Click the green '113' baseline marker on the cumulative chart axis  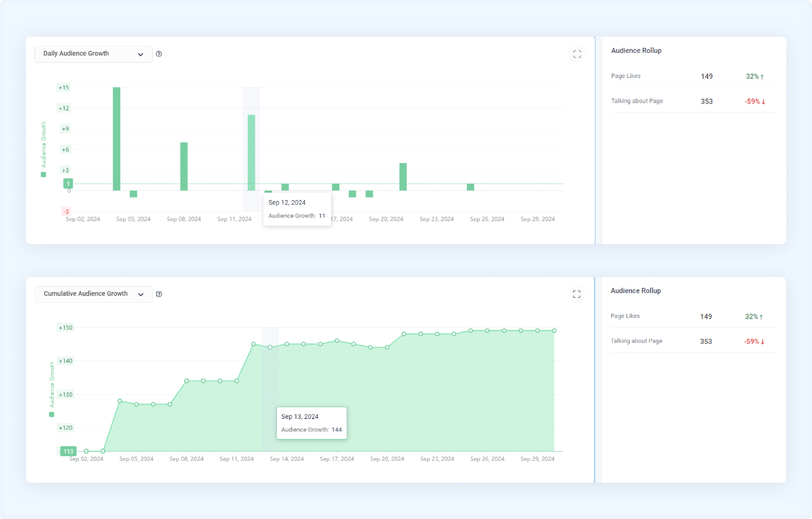68,451
